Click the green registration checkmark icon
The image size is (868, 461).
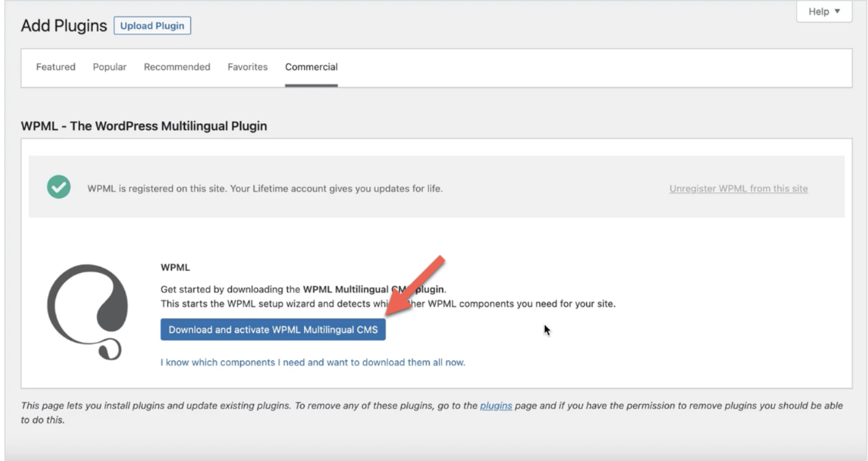[59, 187]
